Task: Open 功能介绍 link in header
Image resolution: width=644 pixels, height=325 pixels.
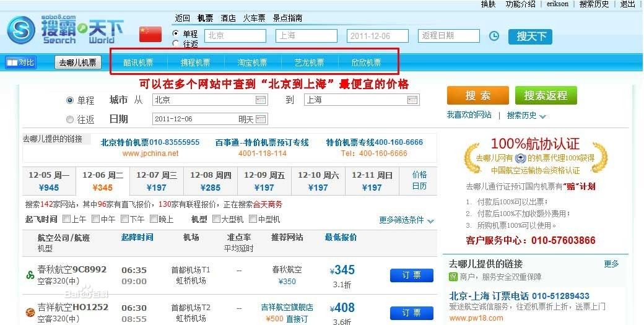Action: click(520, 4)
